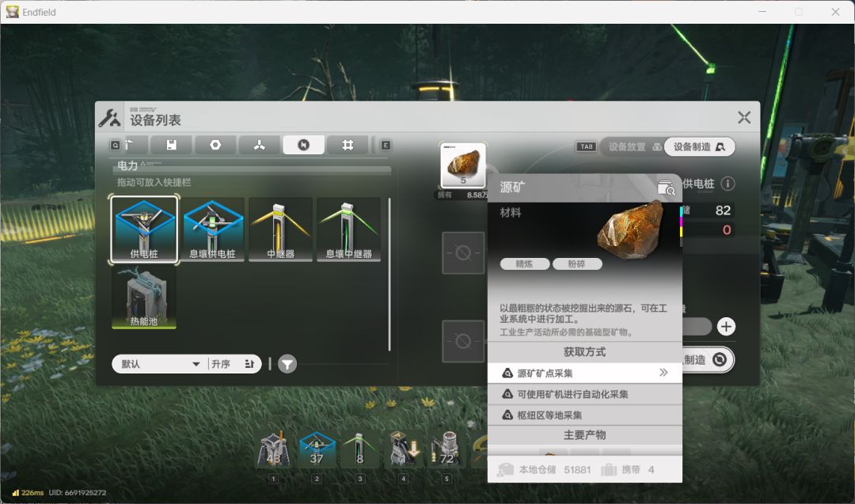Image resolution: width=855 pixels, height=504 pixels.
Task: Increase craft quantity with plus button
Action: [726, 327]
